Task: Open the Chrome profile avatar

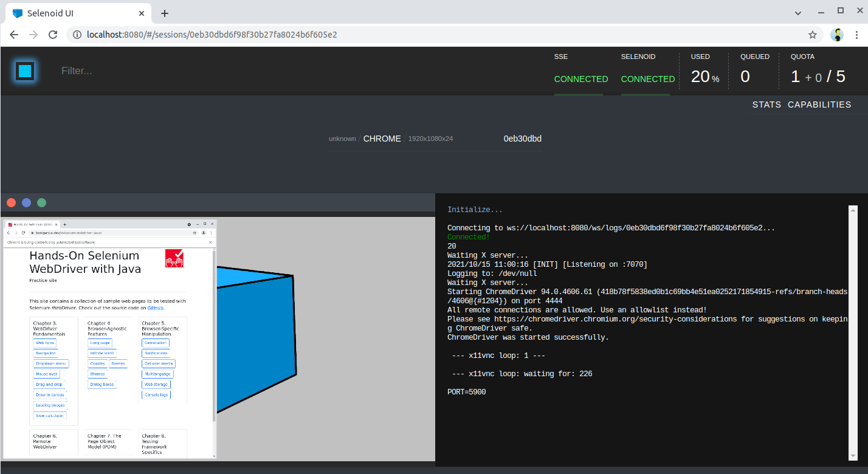Action: [x=837, y=35]
